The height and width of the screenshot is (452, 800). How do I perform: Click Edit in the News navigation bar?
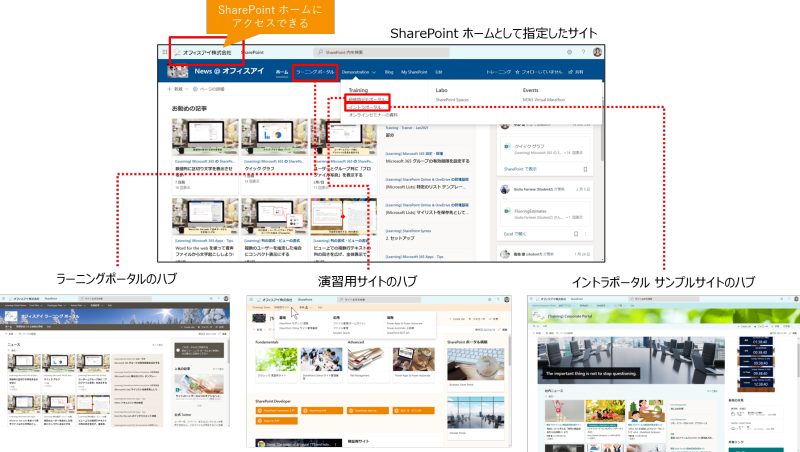(439, 72)
